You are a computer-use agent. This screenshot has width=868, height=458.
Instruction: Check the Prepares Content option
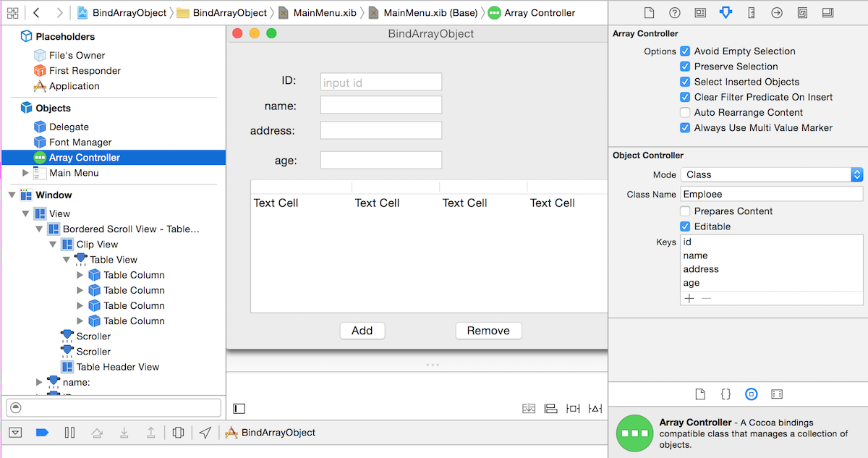pyautogui.click(x=684, y=211)
